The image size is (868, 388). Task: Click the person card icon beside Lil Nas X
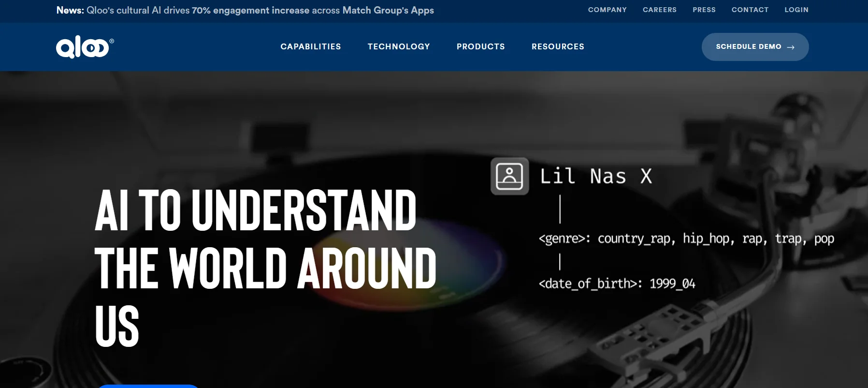pyautogui.click(x=509, y=176)
